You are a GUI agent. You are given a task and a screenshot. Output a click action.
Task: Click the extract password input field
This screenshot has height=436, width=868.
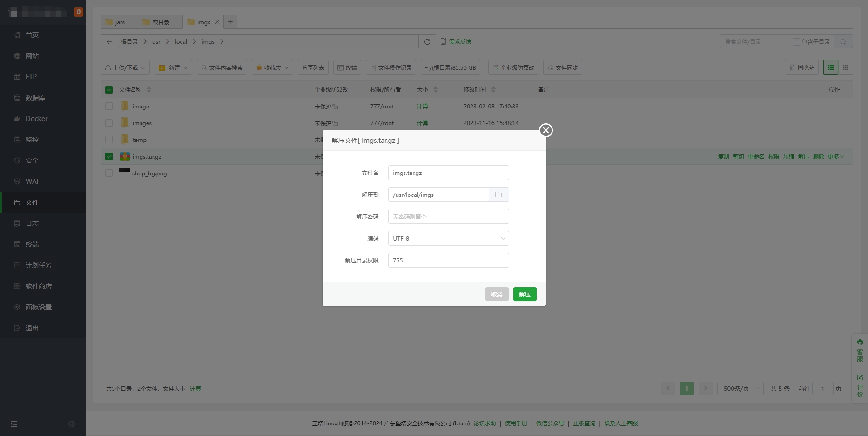pyautogui.click(x=448, y=216)
